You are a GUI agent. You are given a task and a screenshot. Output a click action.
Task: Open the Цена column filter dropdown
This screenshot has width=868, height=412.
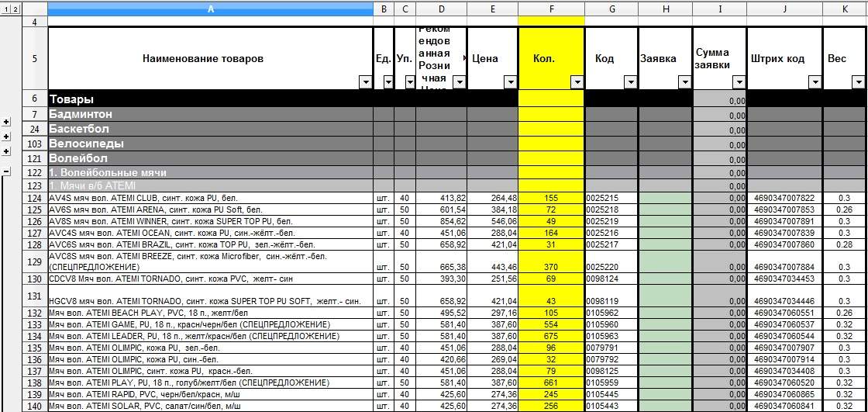click(x=511, y=82)
